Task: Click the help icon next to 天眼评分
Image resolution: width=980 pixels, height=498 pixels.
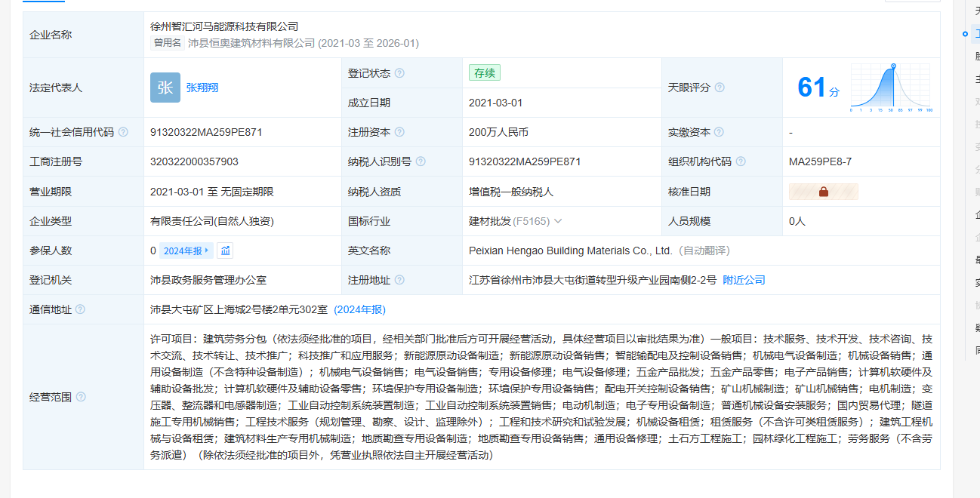Action: coord(720,88)
